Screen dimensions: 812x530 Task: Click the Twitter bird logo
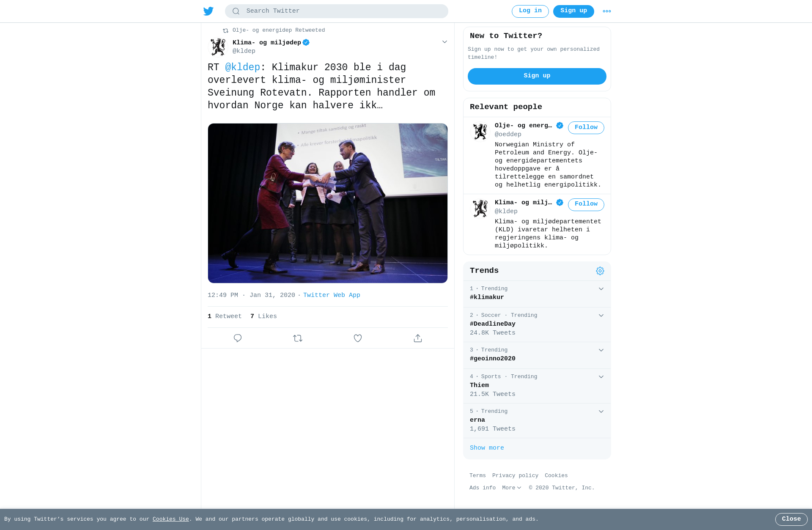click(x=208, y=11)
